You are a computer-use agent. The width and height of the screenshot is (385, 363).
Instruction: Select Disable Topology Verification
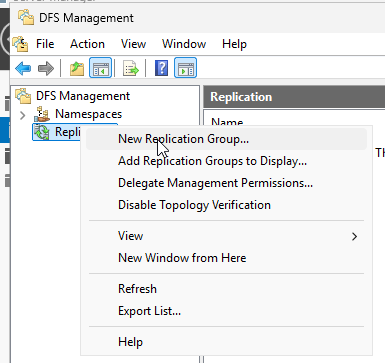coord(226,205)
